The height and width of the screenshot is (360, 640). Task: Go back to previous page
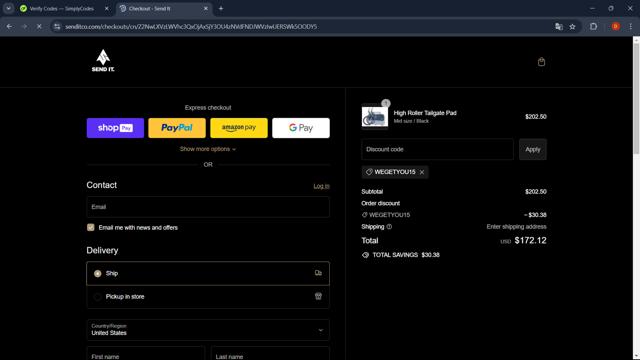[9, 27]
